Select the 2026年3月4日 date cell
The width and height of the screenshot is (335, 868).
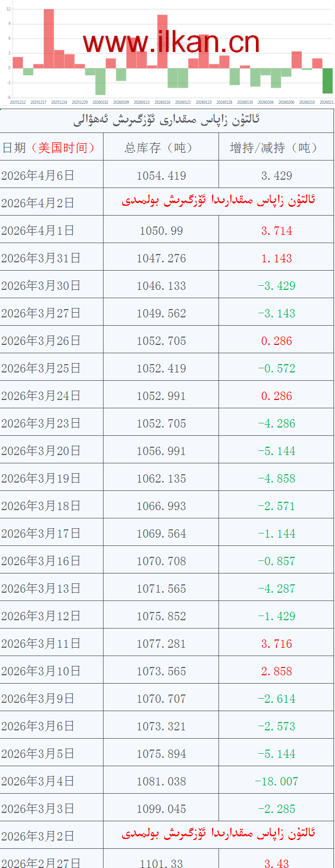[38, 781]
